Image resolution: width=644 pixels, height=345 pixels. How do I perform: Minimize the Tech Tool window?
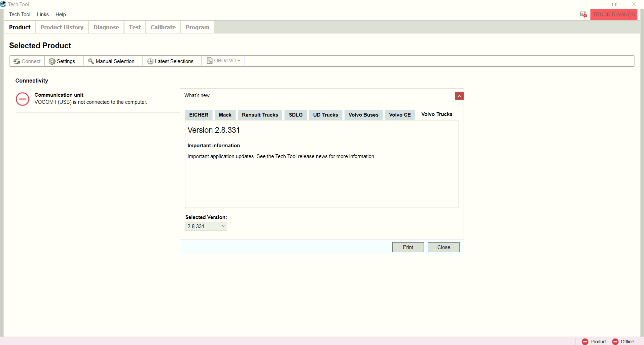595,4
